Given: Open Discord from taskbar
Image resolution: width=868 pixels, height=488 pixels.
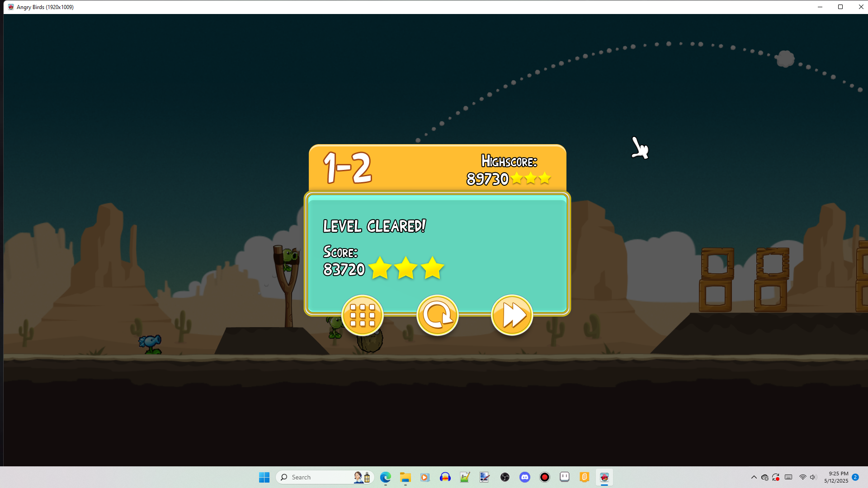Looking at the screenshot, I should [x=525, y=477].
